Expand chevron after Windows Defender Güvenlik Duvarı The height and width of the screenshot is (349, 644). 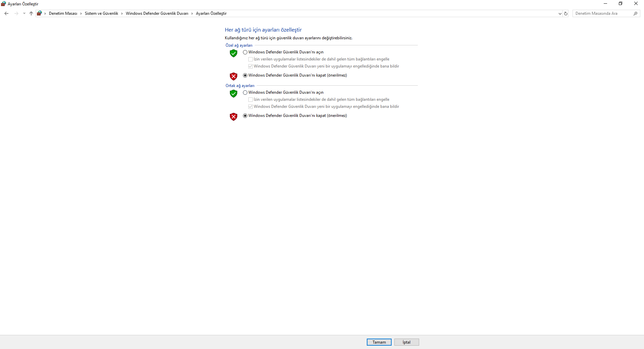pos(192,13)
